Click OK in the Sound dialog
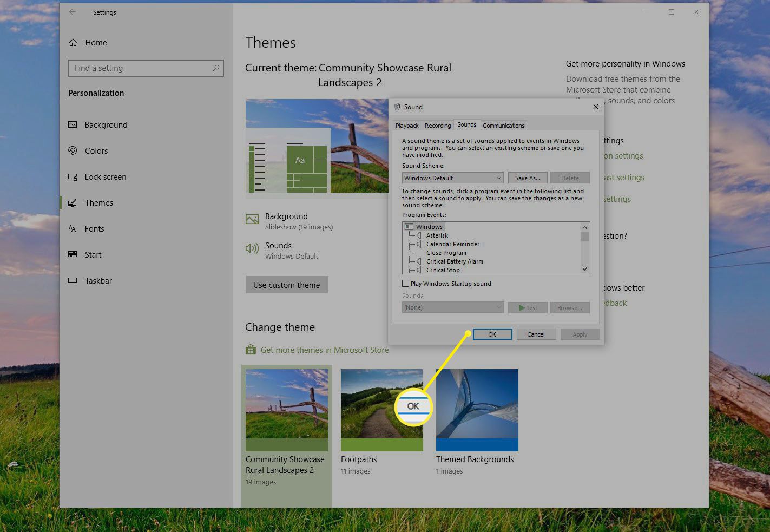 click(x=492, y=334)
